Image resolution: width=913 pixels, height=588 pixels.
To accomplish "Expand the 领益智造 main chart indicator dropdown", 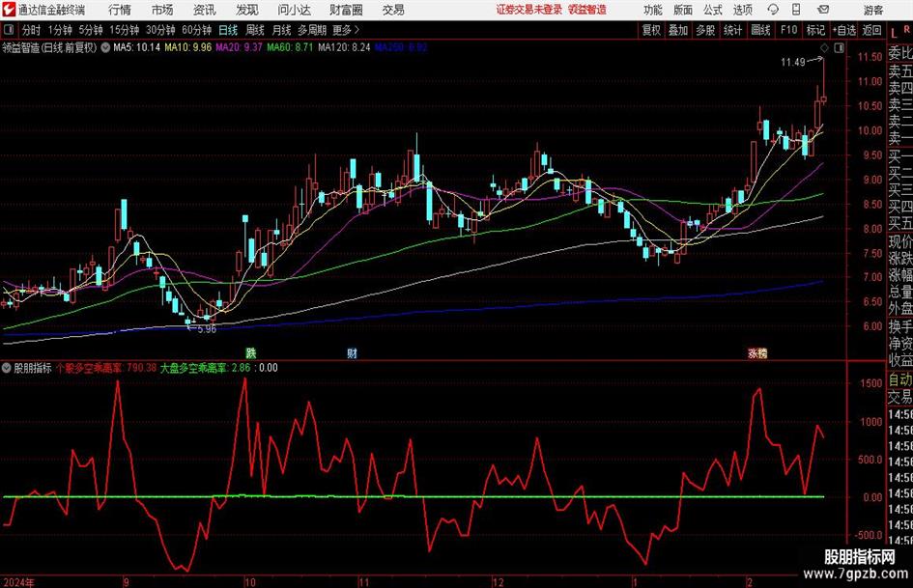I will [105, 47].
